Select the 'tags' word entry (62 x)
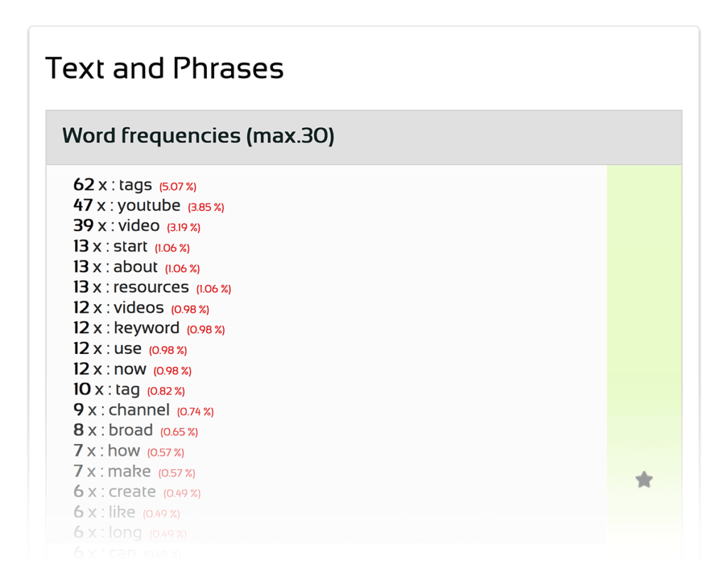The width and height of the screenshot is (728, 568). [135, 186]
